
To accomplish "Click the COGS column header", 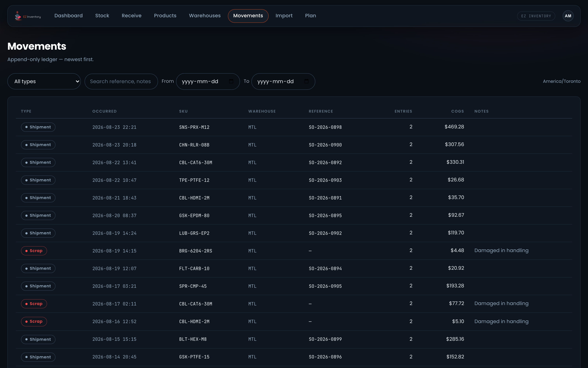I will pos(458,111).
